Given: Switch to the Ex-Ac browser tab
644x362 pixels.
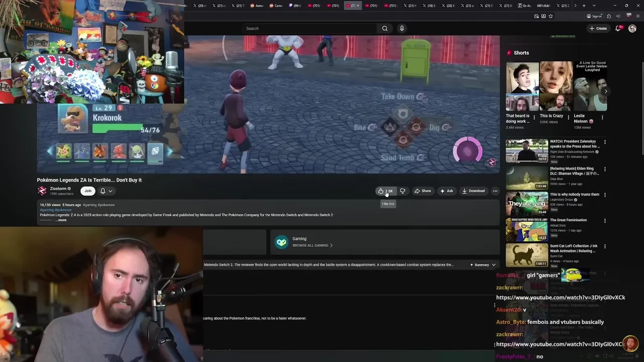Looking at the screenshot, I should tap(525, 6).
